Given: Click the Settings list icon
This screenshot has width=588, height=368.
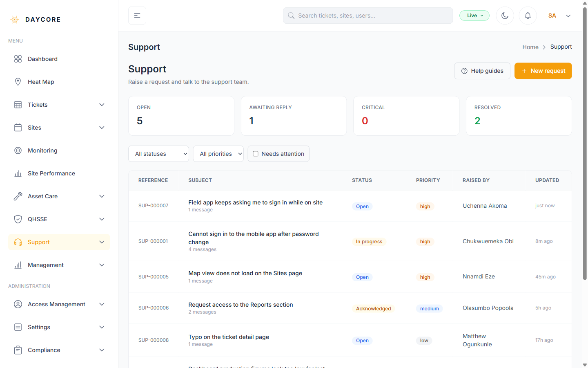Looking at the screenshot, I should pos(18,327).
